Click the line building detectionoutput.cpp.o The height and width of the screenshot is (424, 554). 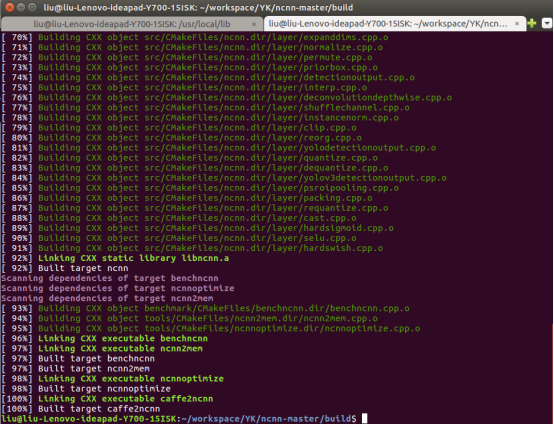pyautogui.click(x=208, y=77)
